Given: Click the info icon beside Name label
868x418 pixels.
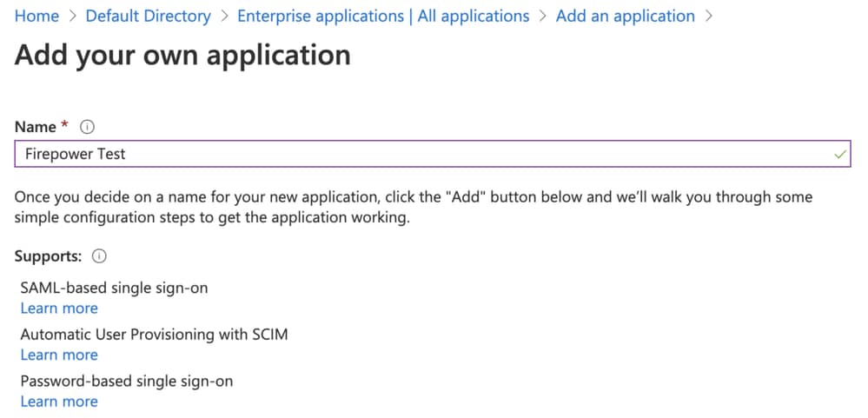Looking at the screenshot, I should 87,127.
